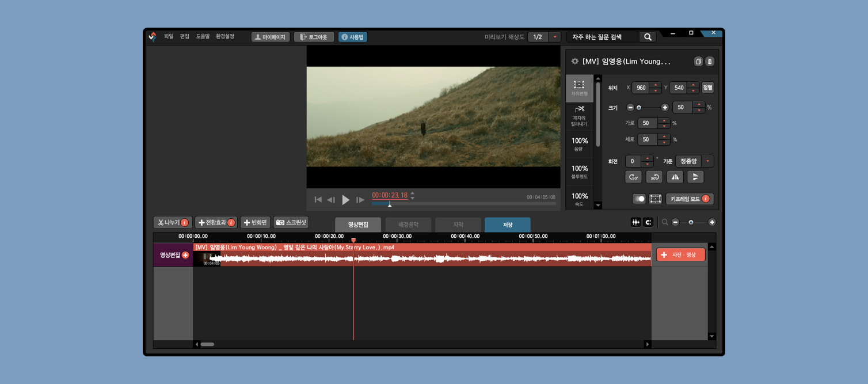Click the size plus icon
This screenshot has width=868, height=384.
665,108
